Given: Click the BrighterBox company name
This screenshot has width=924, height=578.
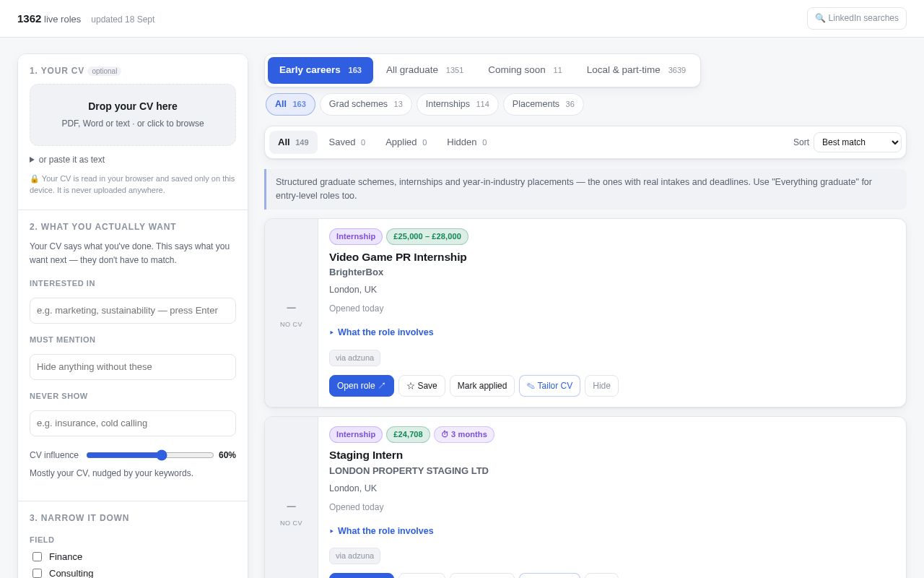Looking at the screenshot, I should (x=357, y=272).
